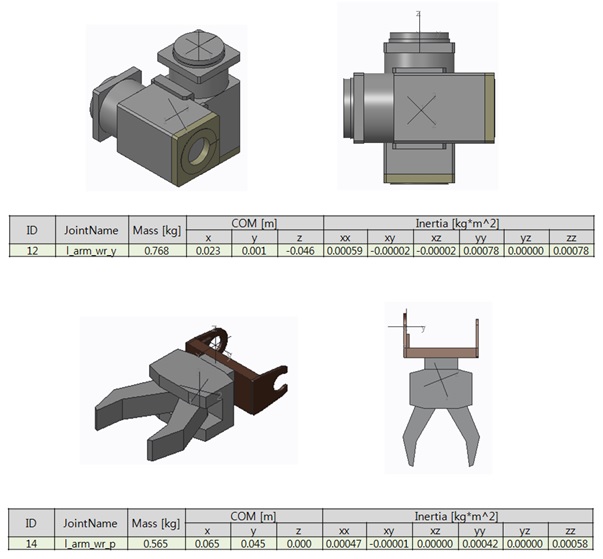
Task: Click inertia xx value 0.00047
Action: point(344,544)
